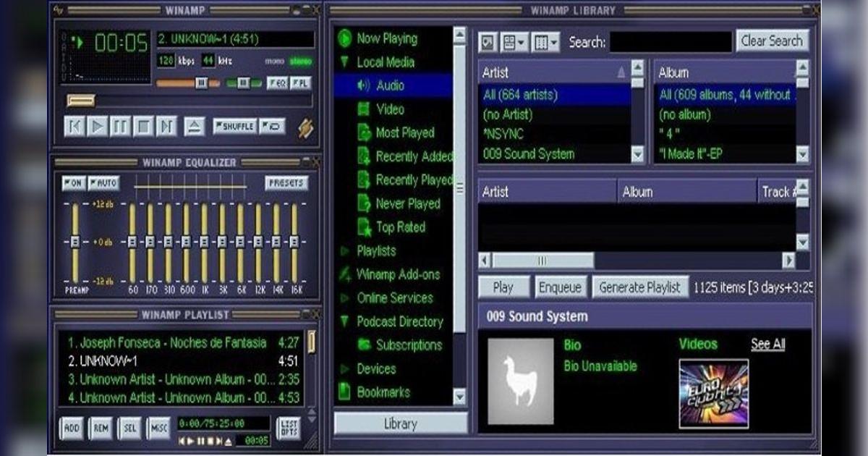Open podcast Subscriptions in the sidebar

[409, 345]
